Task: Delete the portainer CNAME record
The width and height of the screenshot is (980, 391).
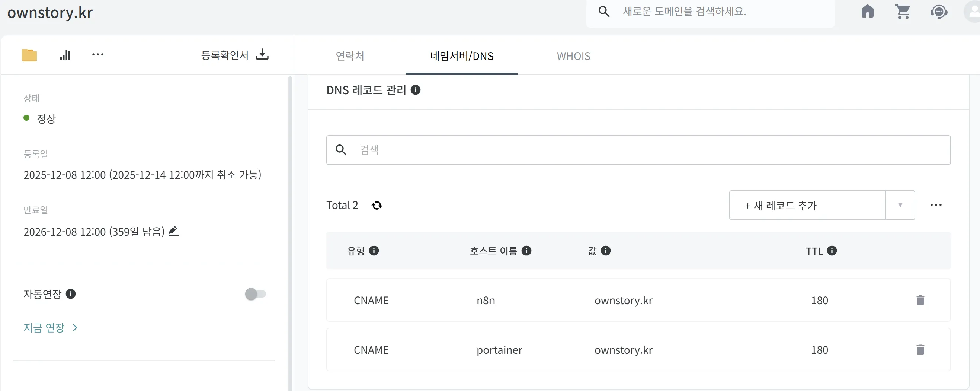Action: click(x=920, y=350)
